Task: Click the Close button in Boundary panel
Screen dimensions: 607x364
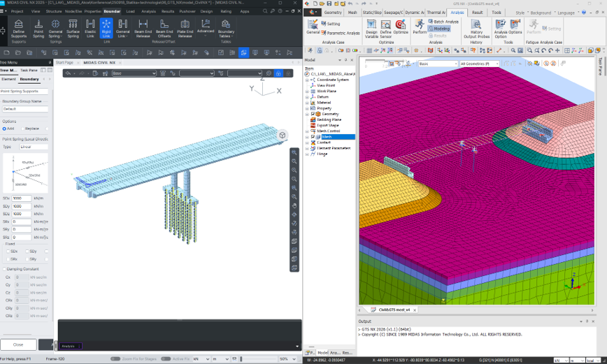Action: click(18, 344)
